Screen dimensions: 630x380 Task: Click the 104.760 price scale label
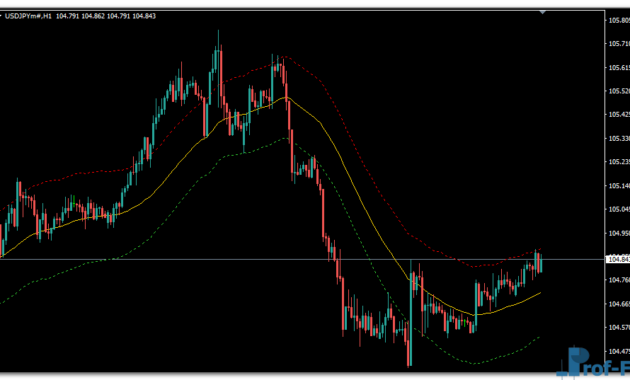(619, 280)
